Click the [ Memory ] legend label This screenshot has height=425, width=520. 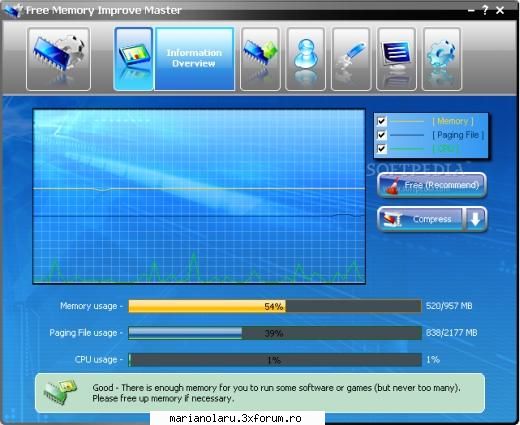point(453,121)
